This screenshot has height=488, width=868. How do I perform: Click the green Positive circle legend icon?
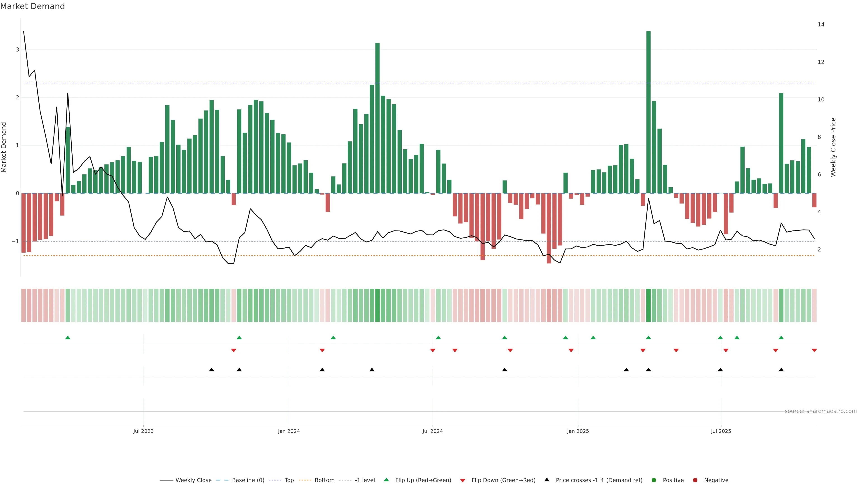click(654, 480)
